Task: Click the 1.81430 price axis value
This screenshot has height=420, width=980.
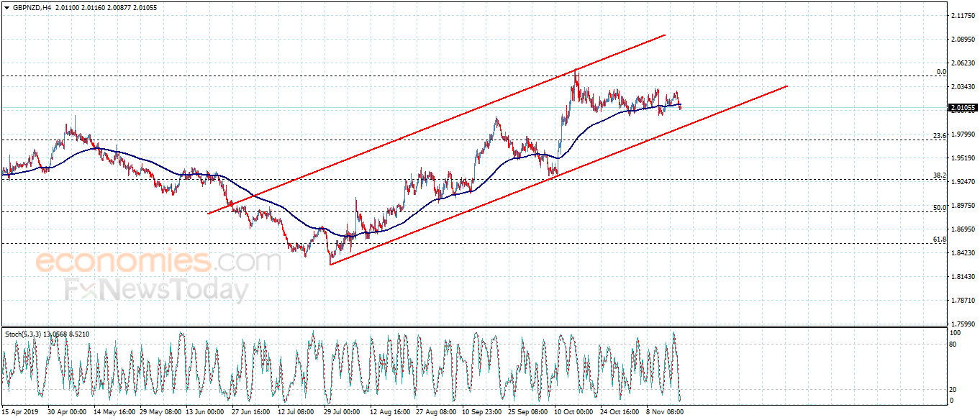Action: click(x=963, y=277)
